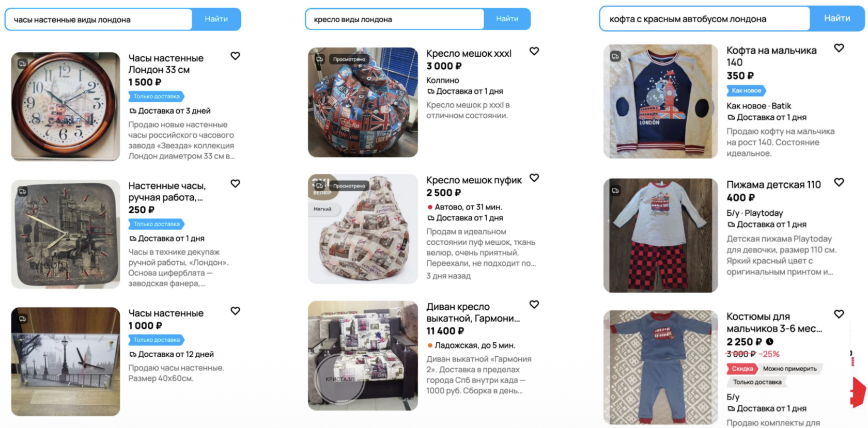Open the round London wall clock photo
868x428 pixels.
(x=66, y=106)
